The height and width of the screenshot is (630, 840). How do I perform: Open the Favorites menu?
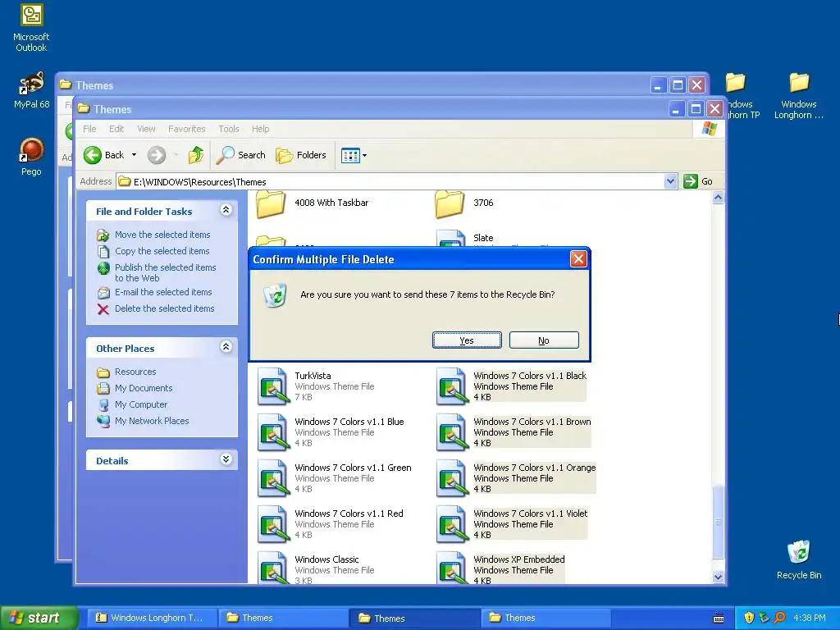[x=186, y=129]
